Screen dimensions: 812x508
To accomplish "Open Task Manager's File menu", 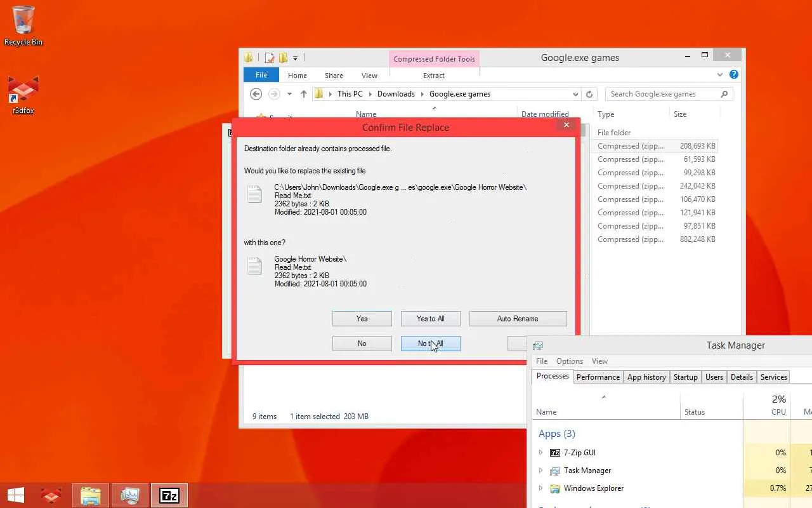I will 542,361.
